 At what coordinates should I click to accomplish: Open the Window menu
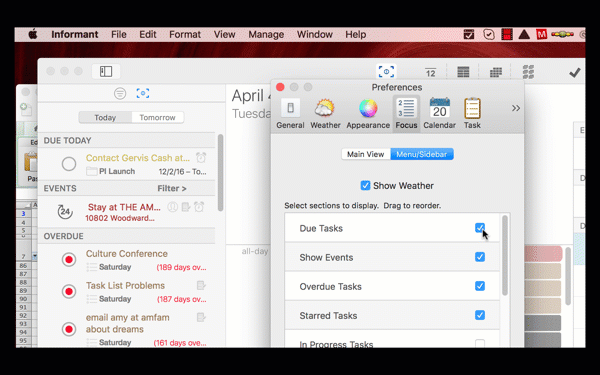coord(315,34)
